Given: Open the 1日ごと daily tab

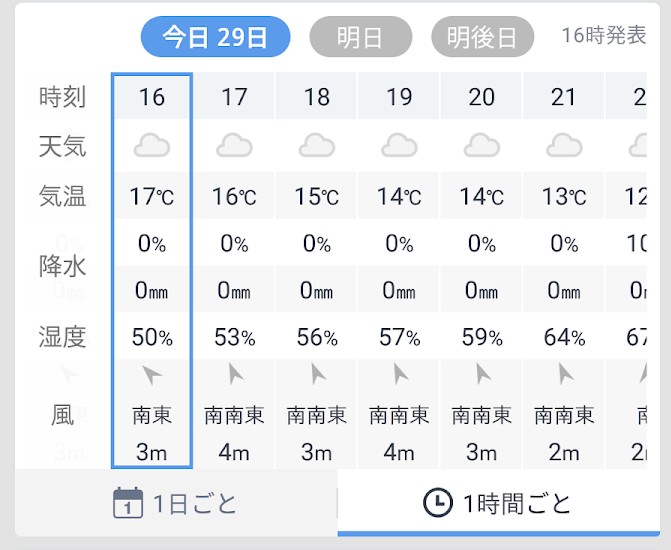Looking at the screenshot, I should coord(177,503).
